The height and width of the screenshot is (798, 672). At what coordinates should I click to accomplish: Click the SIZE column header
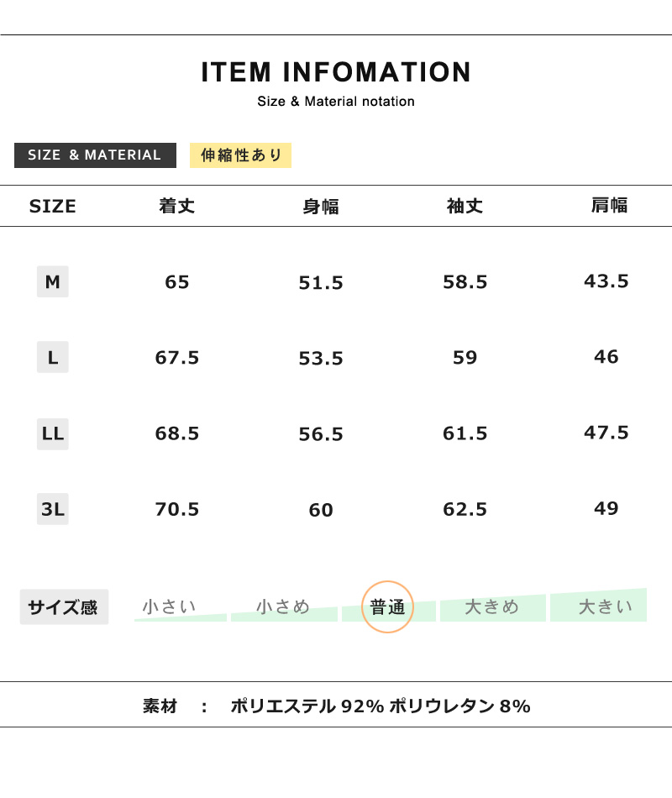pos(53,207)
